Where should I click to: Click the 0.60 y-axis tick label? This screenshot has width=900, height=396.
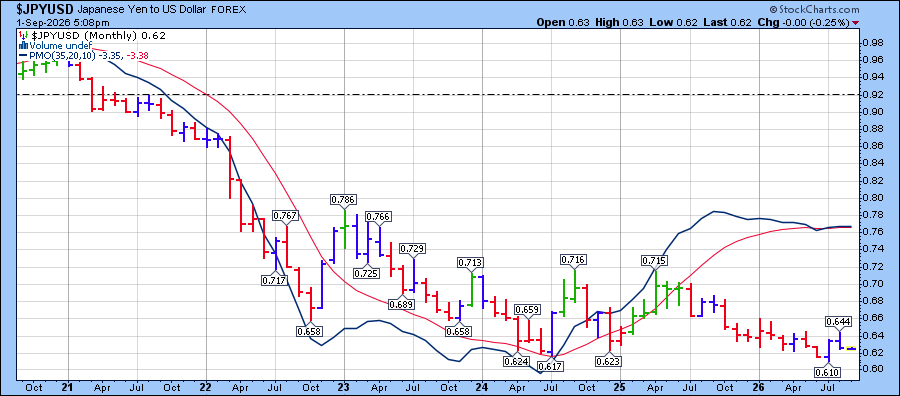point(874,370)
